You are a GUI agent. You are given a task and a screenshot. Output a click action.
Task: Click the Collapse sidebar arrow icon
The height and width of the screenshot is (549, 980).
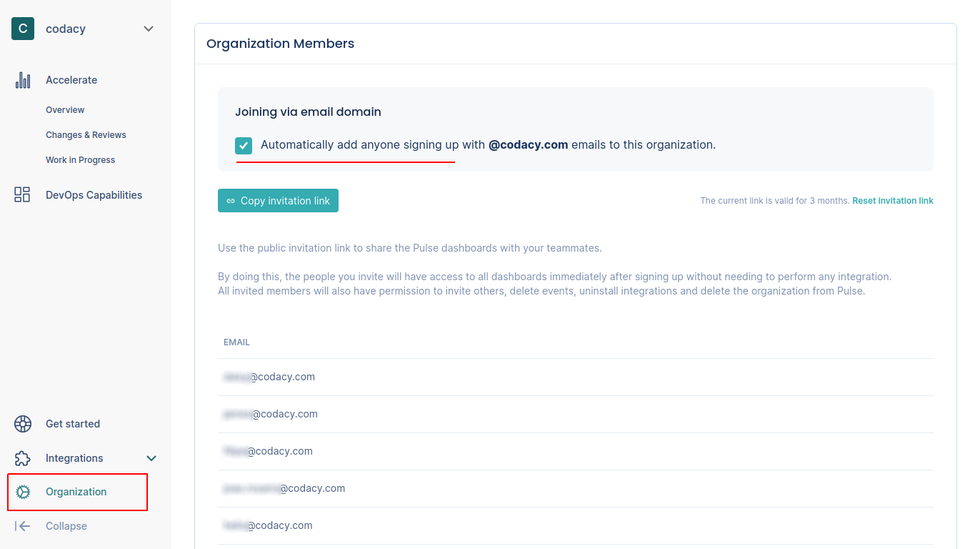click(x=23, y=526)
